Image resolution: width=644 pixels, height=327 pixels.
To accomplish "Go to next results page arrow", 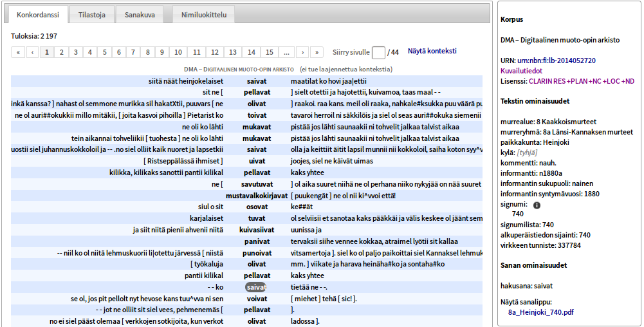I will tap(302, 52).
